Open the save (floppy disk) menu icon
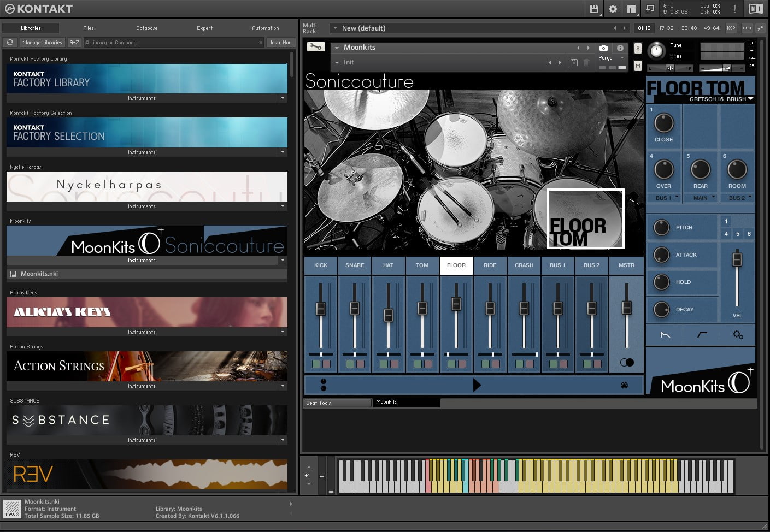This screenshot has width=770, height=532. [594, 9]
